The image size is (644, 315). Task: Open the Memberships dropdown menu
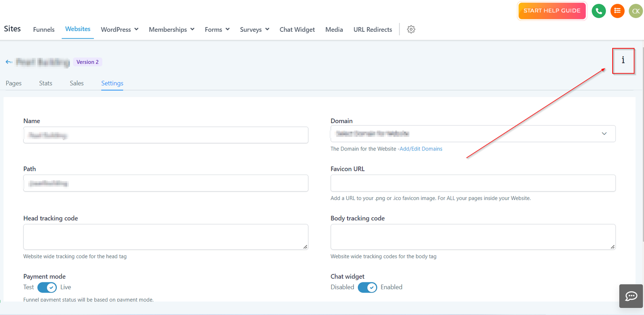[171, 29]
